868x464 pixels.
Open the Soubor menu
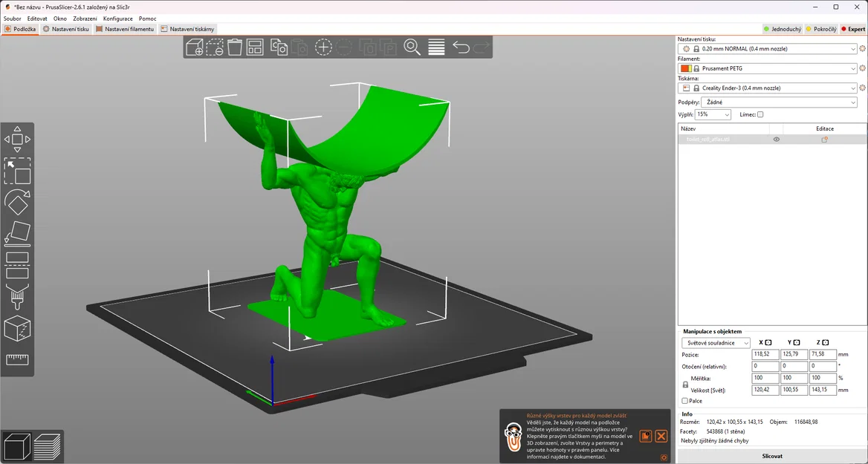point(12,19)
